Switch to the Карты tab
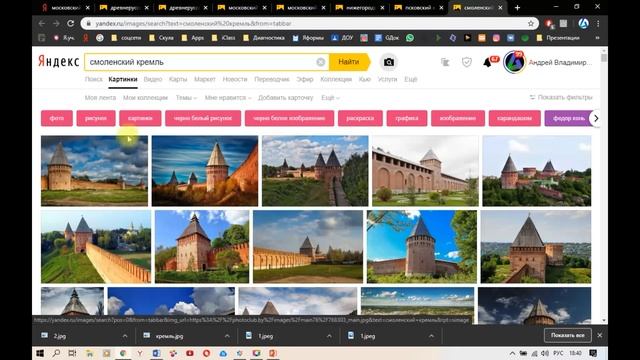Screen dimensions: 640x360 click(x=178, y=79)
